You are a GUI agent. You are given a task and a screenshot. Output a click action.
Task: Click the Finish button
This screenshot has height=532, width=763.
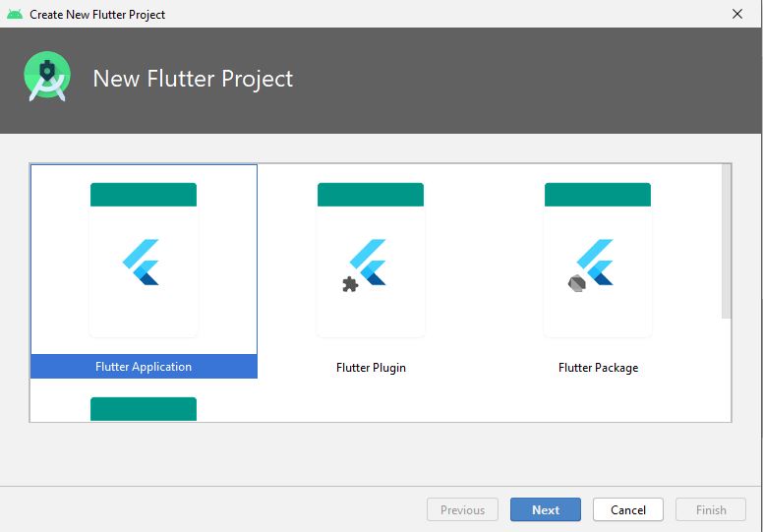tap(711, 509)
